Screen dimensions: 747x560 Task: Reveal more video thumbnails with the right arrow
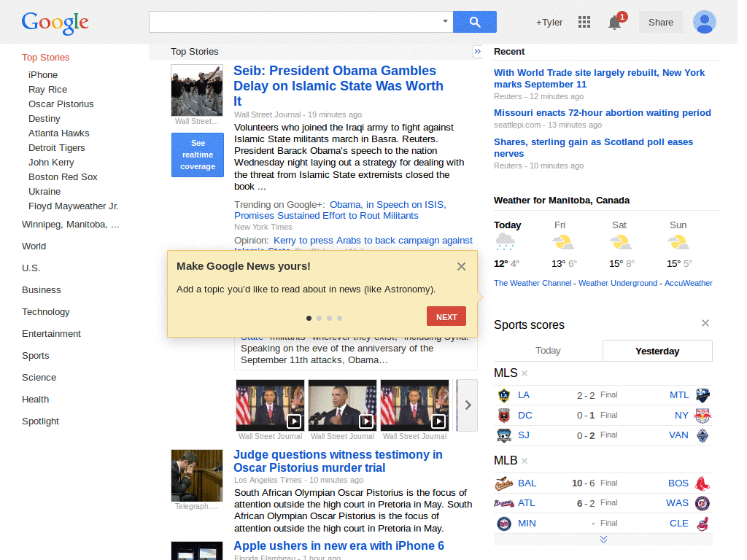point(467,405)
